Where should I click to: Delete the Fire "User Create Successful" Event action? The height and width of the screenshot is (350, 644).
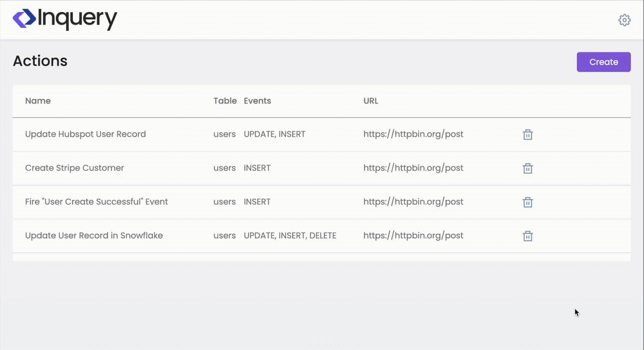pyautogui.click(x=528, y=202)
